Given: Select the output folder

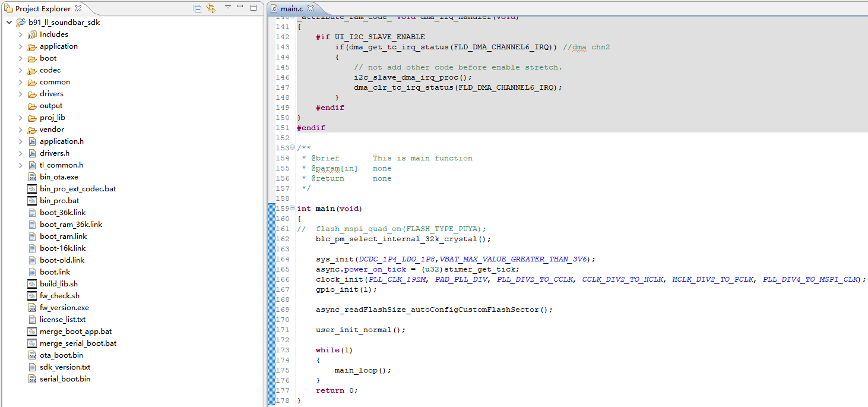Looking at the screenshot, I should click(50, 106).
